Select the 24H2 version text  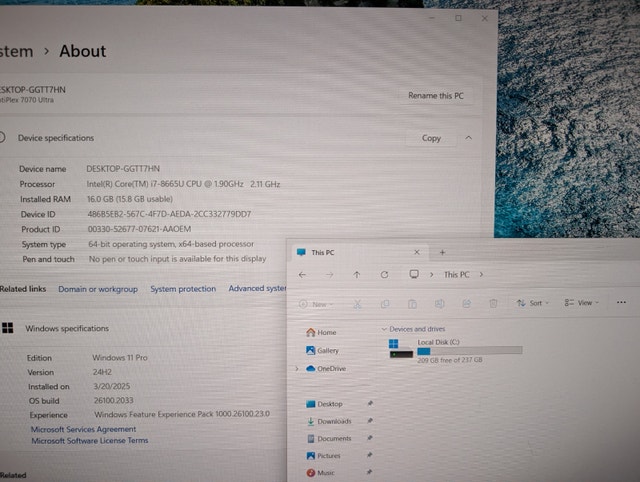coord(102,372)
